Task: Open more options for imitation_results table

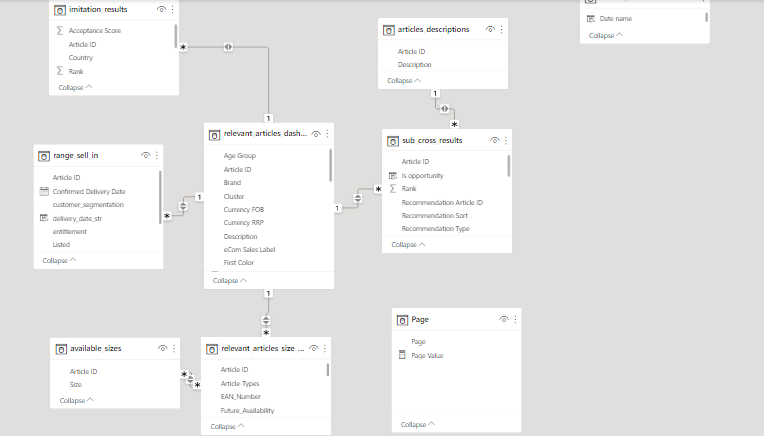Action: (x=172, y=9)
